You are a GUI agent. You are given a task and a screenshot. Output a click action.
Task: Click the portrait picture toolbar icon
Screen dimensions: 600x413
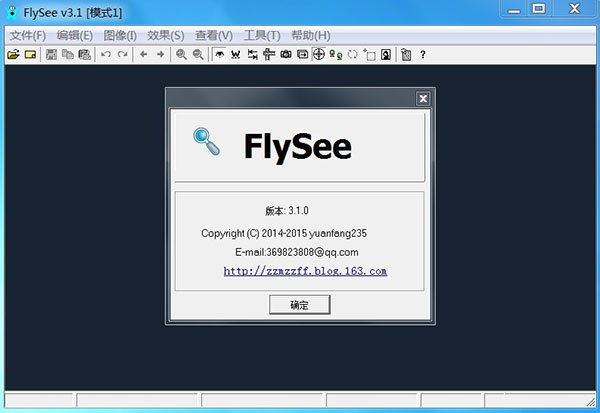[x=386, y=55]
